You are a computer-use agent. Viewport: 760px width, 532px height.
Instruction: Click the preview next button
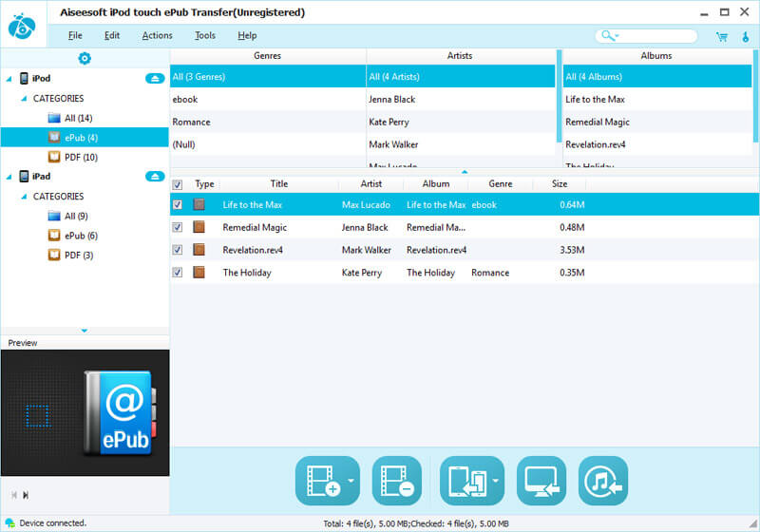[x=26, y=495]
